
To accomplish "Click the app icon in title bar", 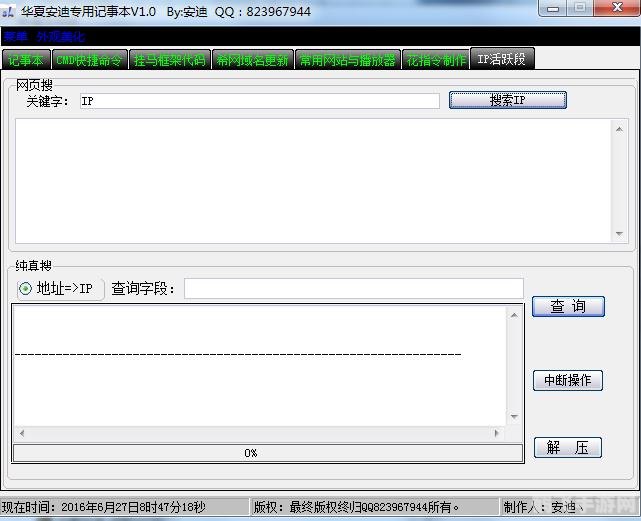I will click(x=9, y=11).
